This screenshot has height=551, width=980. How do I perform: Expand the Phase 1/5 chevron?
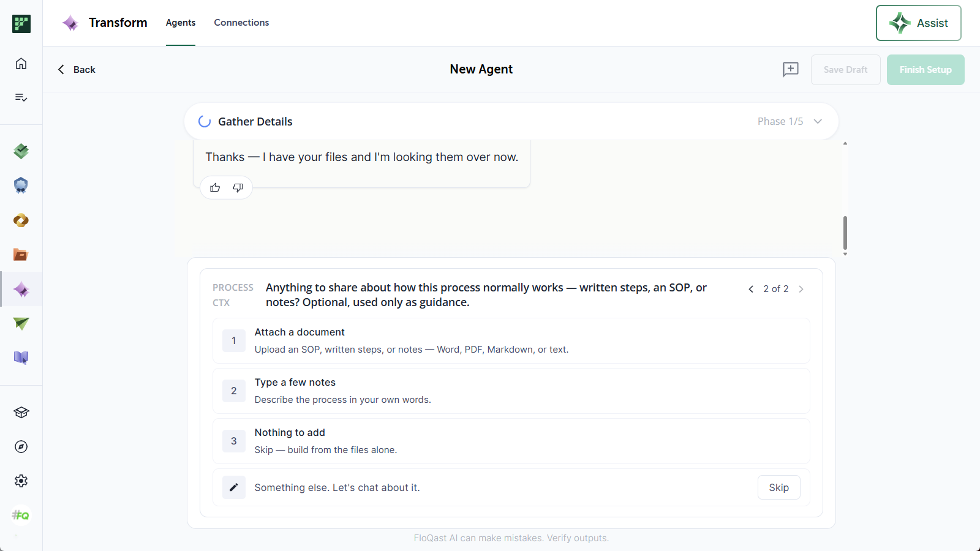[818, 121]
